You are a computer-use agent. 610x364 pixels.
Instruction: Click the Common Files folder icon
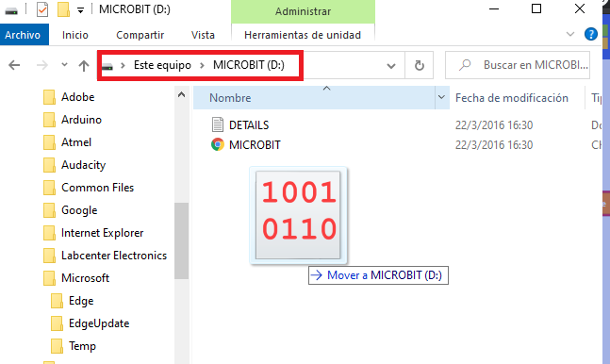pos(49,188)
